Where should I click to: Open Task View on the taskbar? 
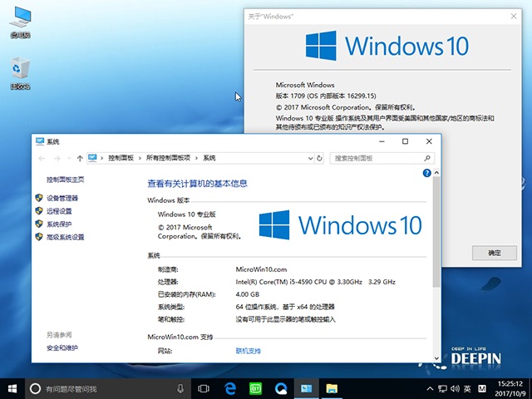(204, 389)
